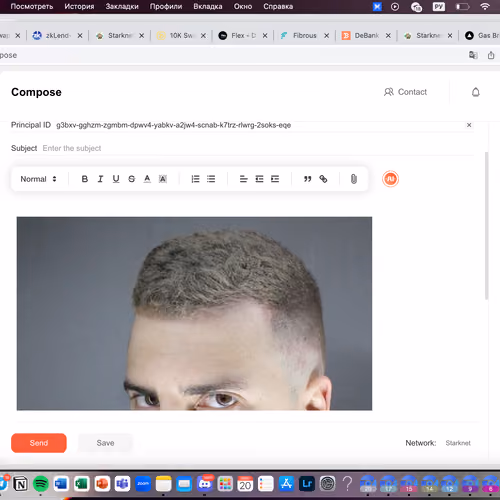Open the Профили menu
Viewport: 500px width, 500px height.
[x=166, y=7]
